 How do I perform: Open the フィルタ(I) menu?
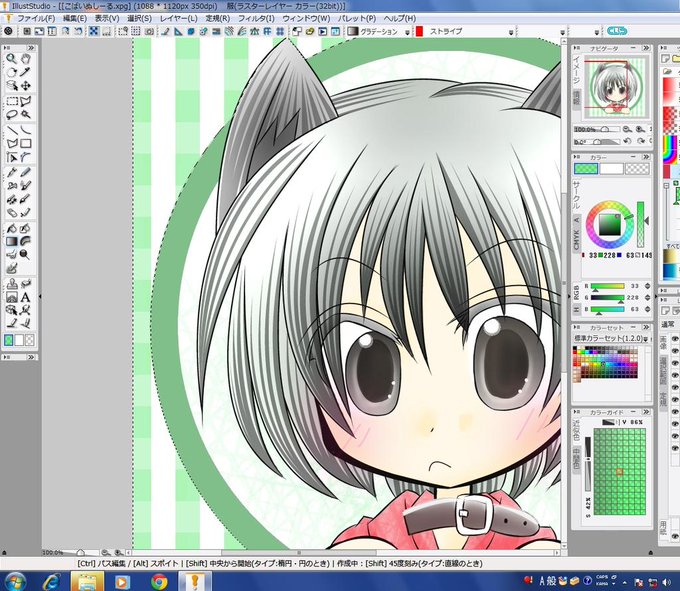pos(256,18)
